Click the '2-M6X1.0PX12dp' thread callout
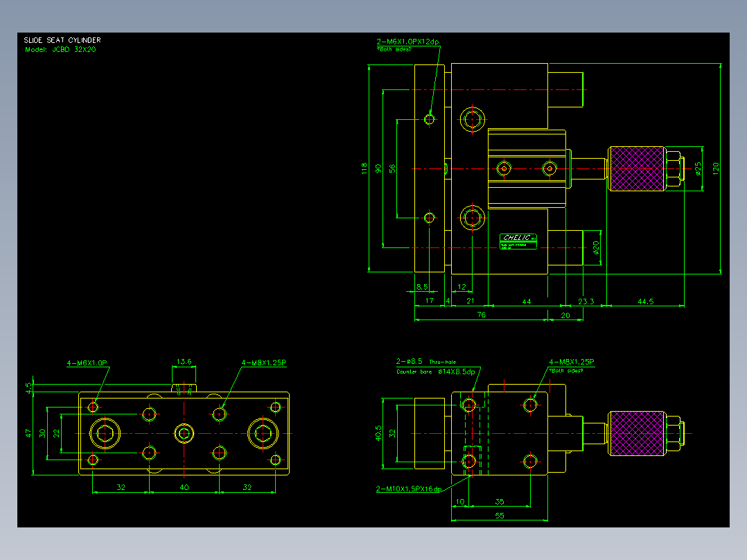Viewport: 747px width, 560px height. tap(407, 42)
